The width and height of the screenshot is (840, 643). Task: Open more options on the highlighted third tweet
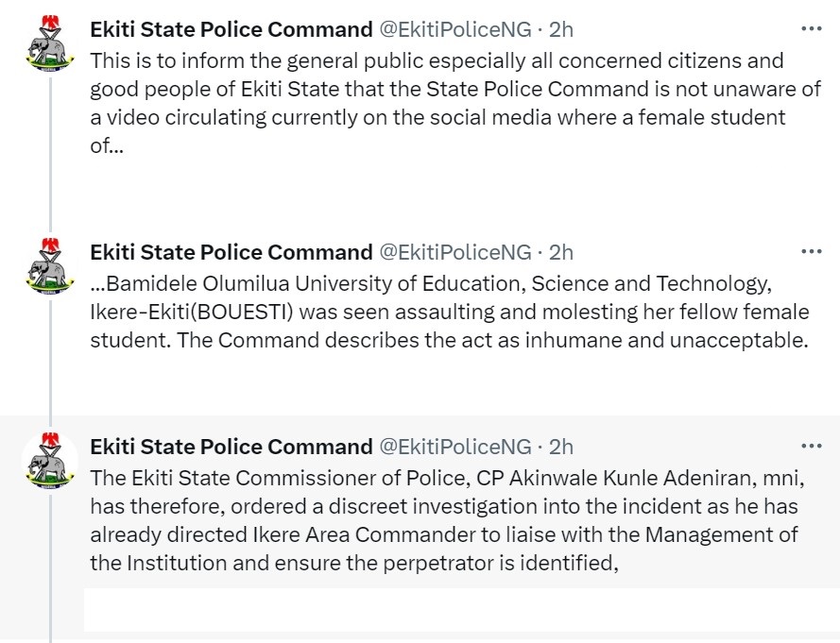point(811,447)
